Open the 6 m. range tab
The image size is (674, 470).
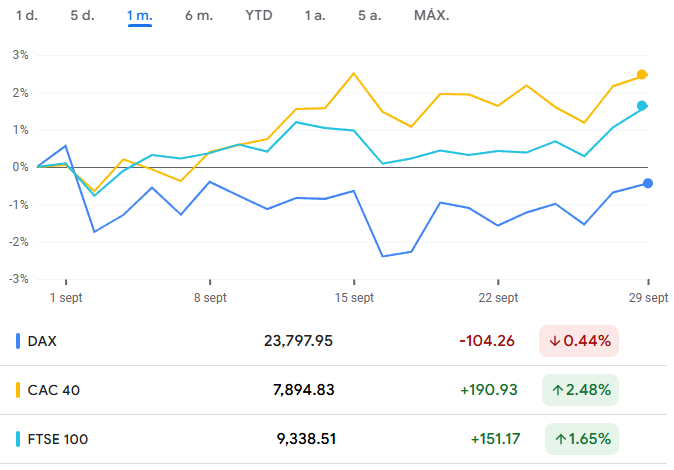point(199,15)
